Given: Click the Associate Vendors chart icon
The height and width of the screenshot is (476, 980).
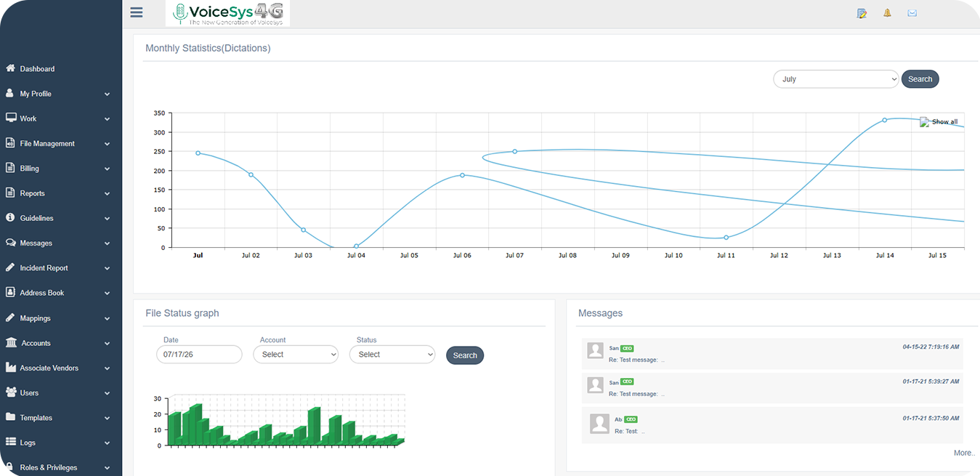Looking at the screenshot, I should pos(10,368).
